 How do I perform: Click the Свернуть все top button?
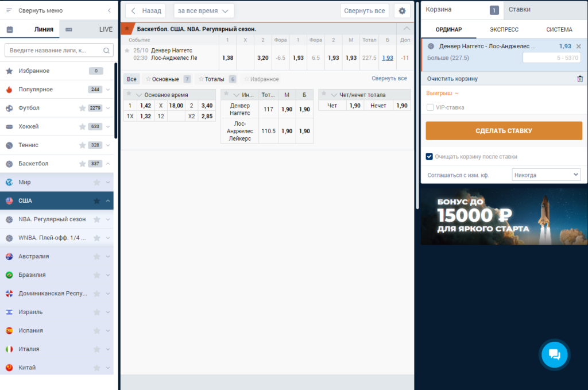tap(365, 11)
